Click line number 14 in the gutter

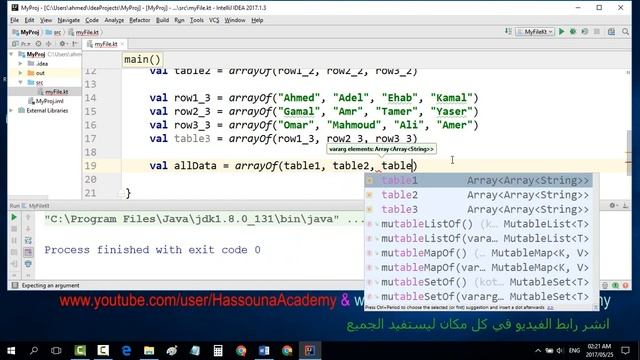90,98
